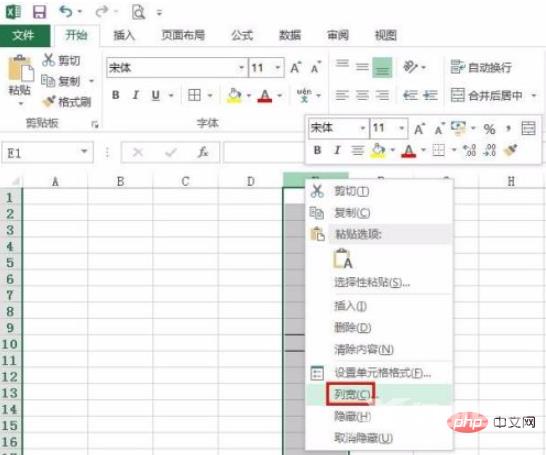Click the Save icon in quick access toolbar

point(39,12)
